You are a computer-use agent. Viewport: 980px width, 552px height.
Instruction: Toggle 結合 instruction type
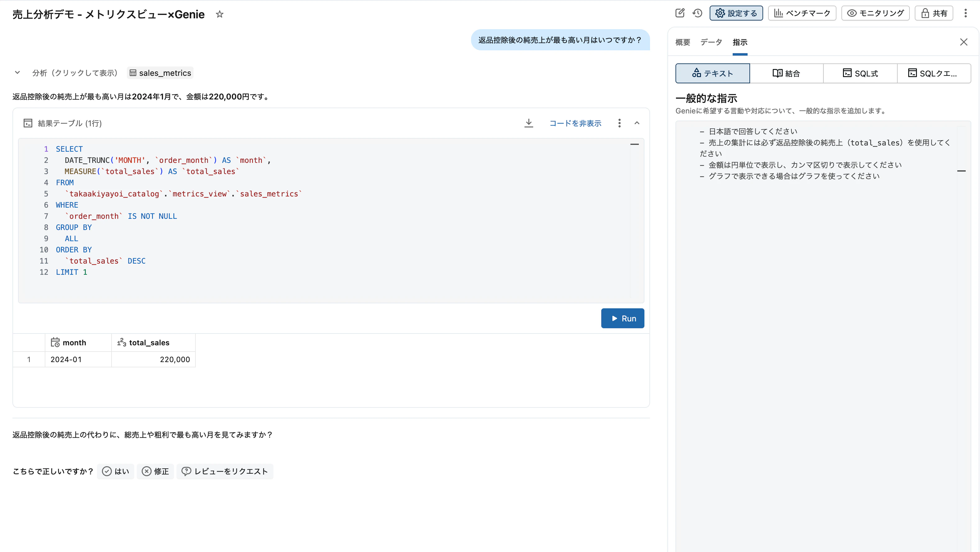(x=786, y=73)
